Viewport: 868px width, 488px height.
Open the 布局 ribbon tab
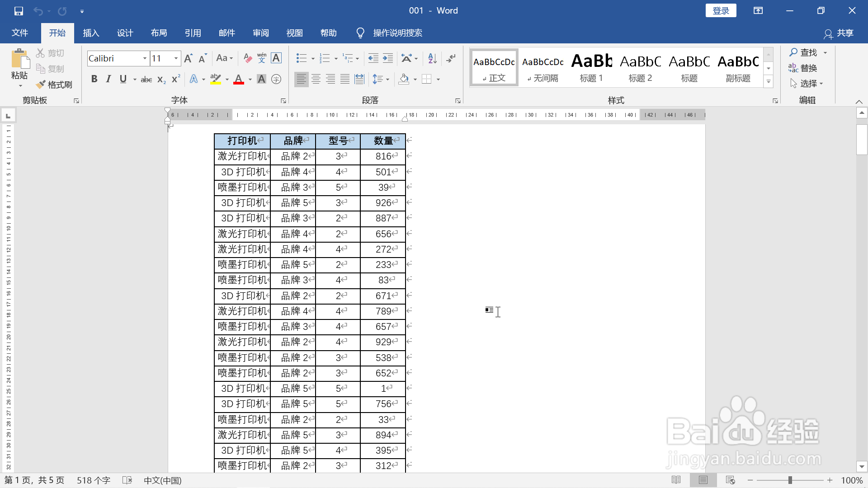(159, 33)
